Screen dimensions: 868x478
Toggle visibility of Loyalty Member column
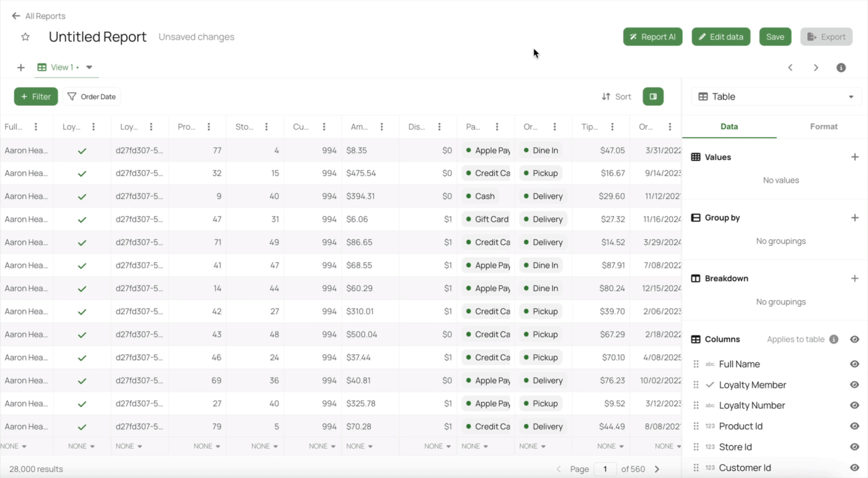(855, 385)
